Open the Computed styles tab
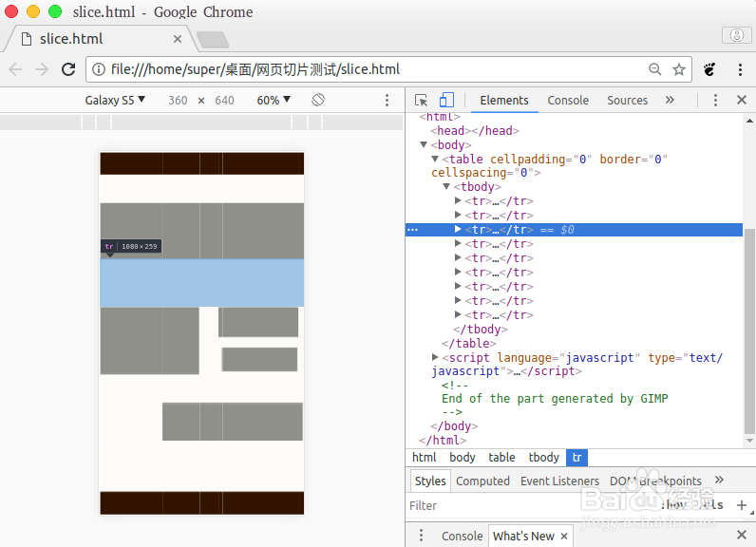This screenshot has height=547, width=756. pos(482,481)
